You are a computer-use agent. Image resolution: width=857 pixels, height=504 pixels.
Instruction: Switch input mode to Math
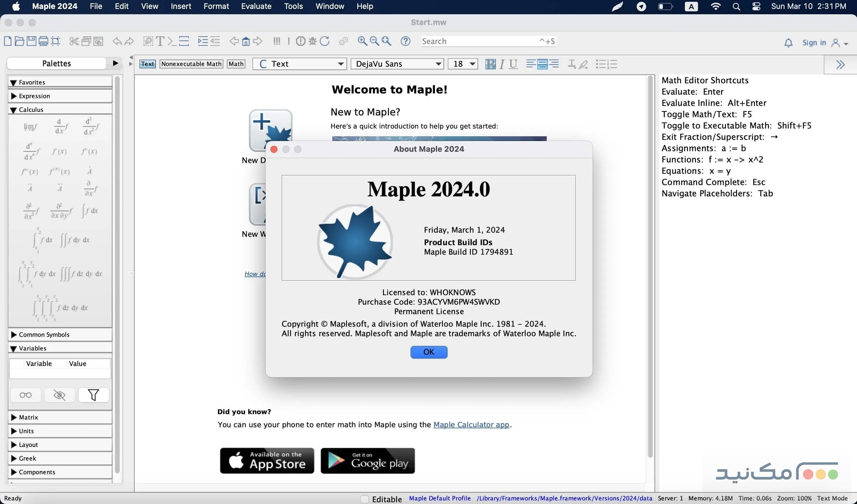pos(236,64)
